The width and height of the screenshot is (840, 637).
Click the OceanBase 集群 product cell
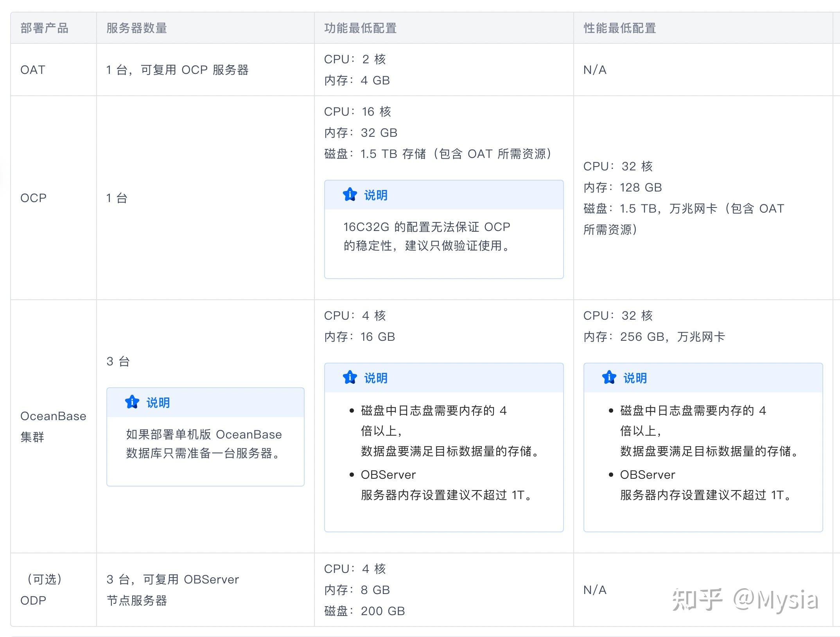tap(53, 426)
